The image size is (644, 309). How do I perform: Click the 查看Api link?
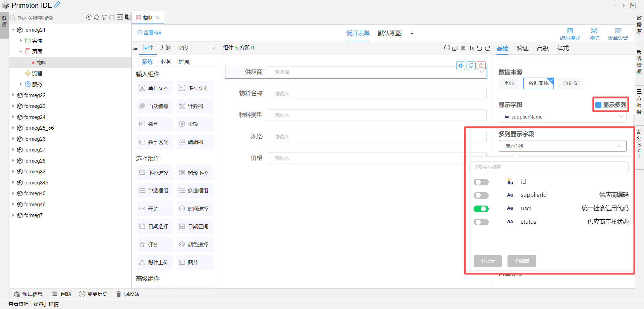149,33
